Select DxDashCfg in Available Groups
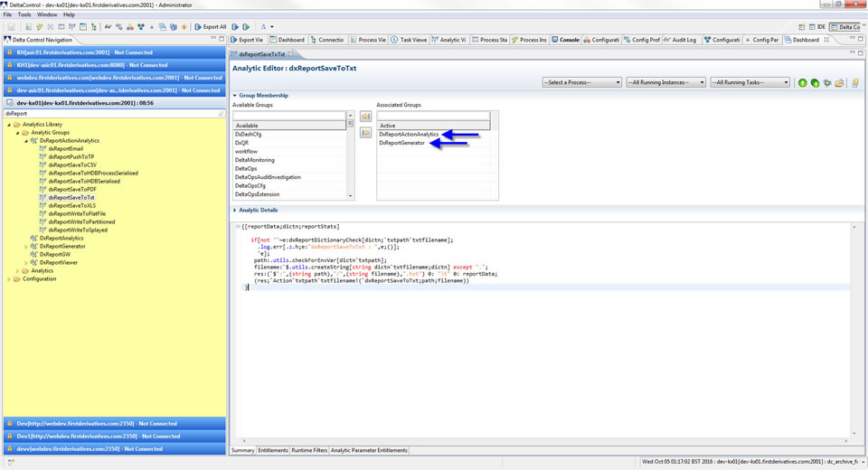The height and width of the screenshot is (470, 868). [248, 135]
